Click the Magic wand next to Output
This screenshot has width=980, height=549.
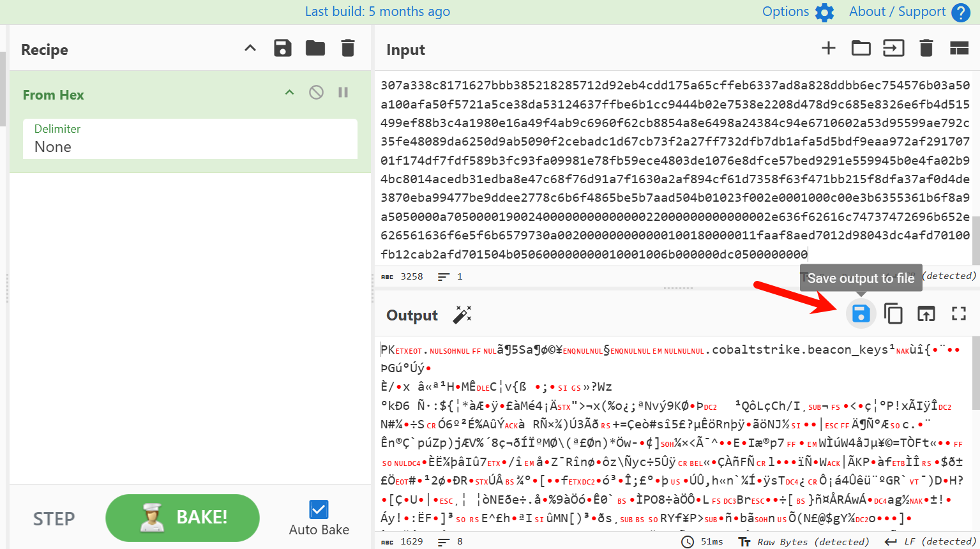pos(462,315)
